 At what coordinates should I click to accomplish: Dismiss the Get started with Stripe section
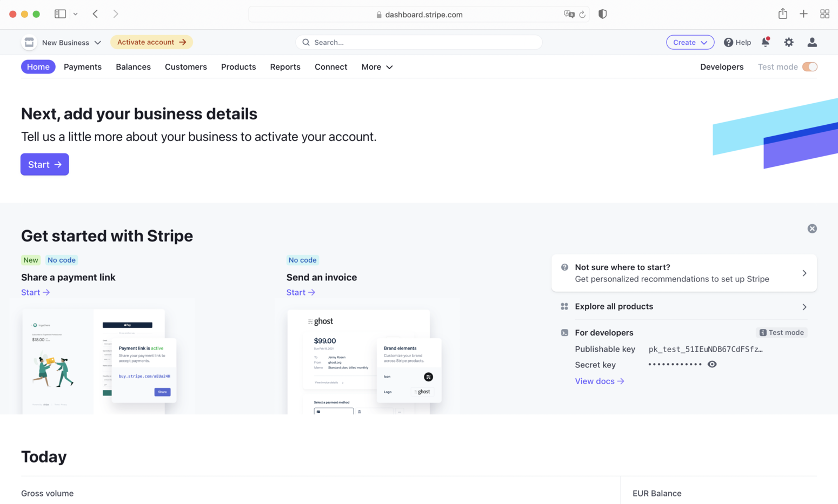(812, 229)
